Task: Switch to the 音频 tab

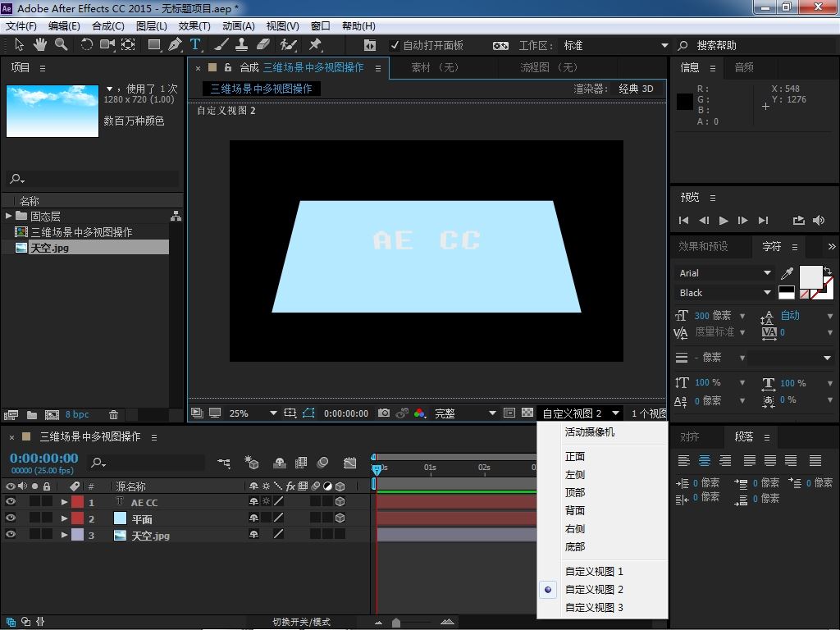Action: (744, 67)
